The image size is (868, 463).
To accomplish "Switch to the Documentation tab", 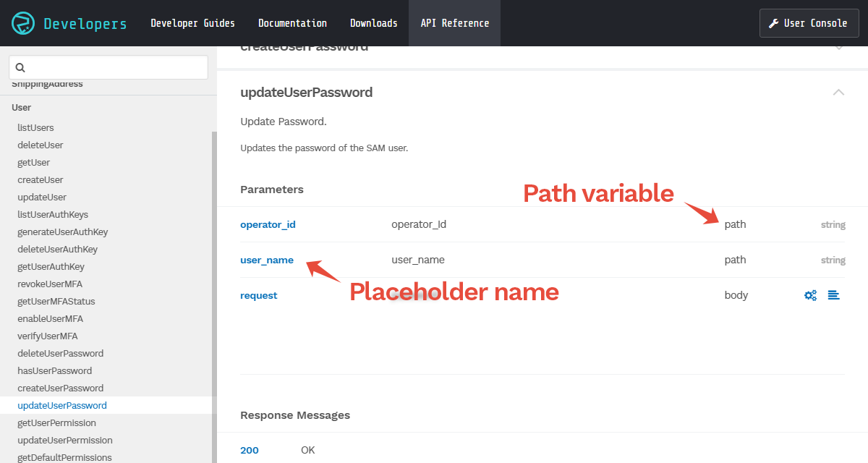I will point(292,22).
